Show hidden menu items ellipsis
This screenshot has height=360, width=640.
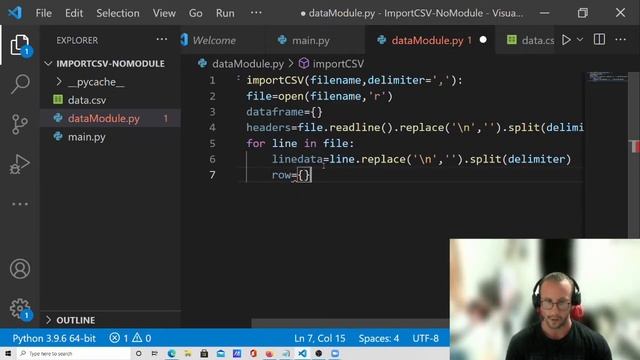coord(256,13)
